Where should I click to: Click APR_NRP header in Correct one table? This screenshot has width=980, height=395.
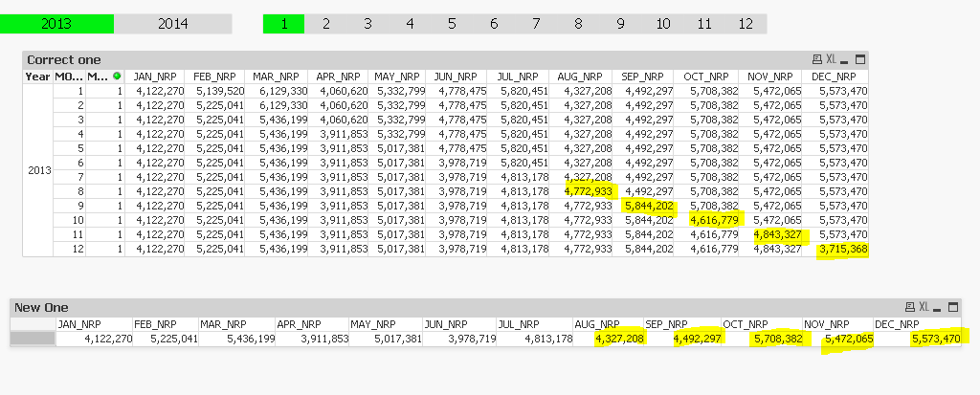pos(338,77)
